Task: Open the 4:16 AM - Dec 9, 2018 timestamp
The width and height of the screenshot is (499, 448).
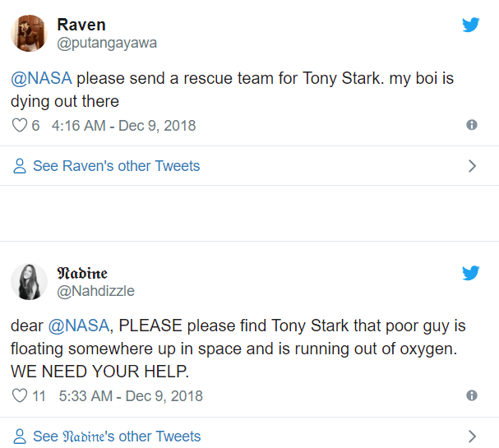Action: tap(123, 126)
